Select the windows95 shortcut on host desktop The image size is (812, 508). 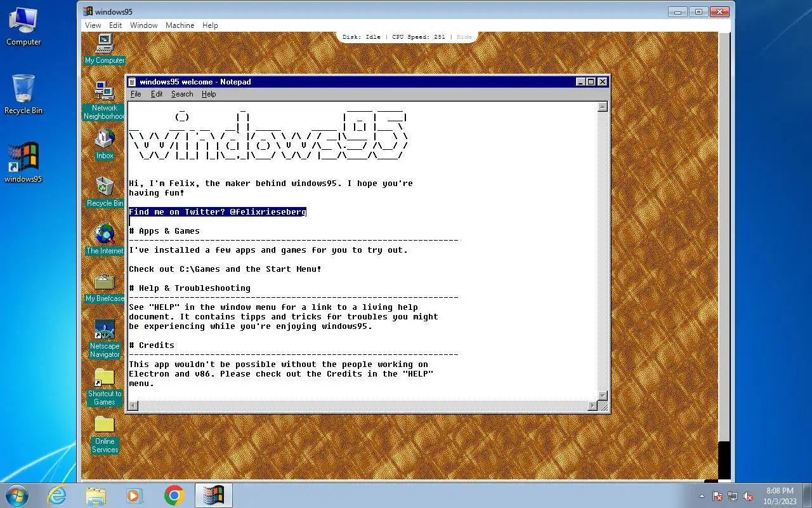[23, 163]
